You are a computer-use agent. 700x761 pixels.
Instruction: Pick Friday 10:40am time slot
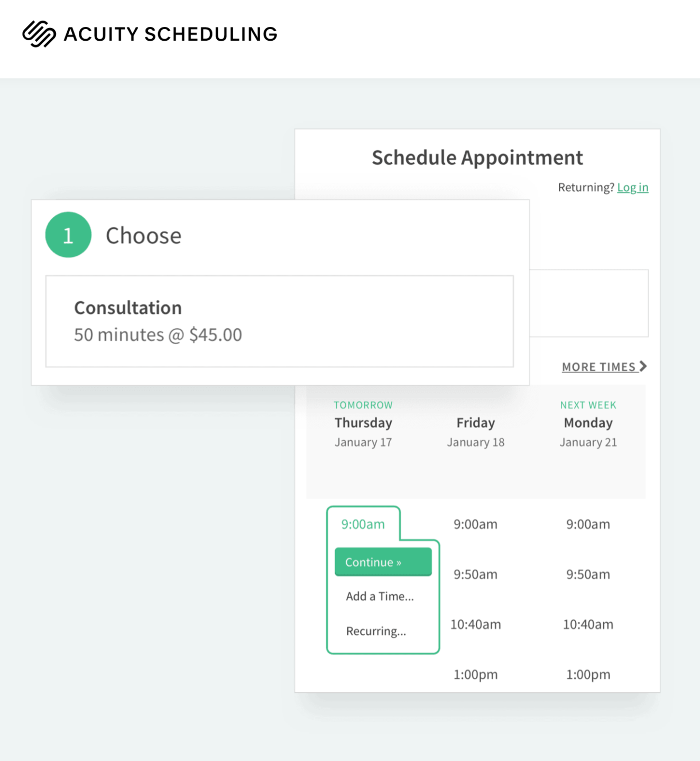476,624
